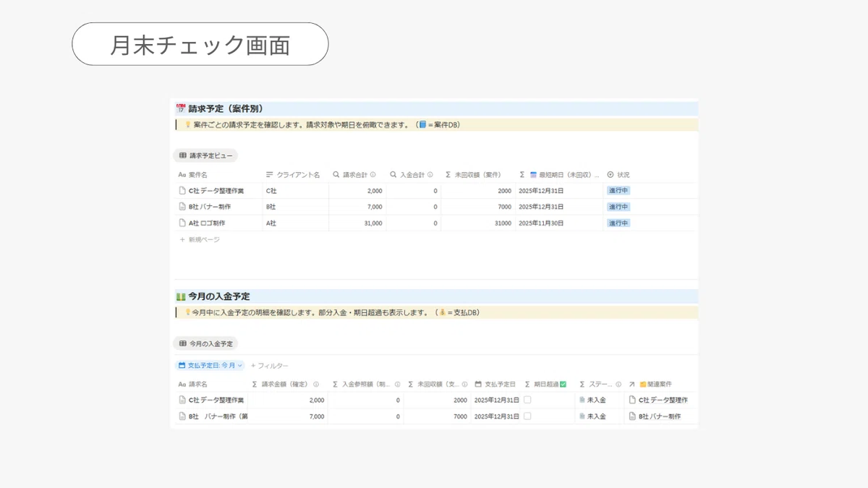
Task: Click 支払予定日 2025年12月31日 for B社 バナー制作（第
Action: click(497, 416)
